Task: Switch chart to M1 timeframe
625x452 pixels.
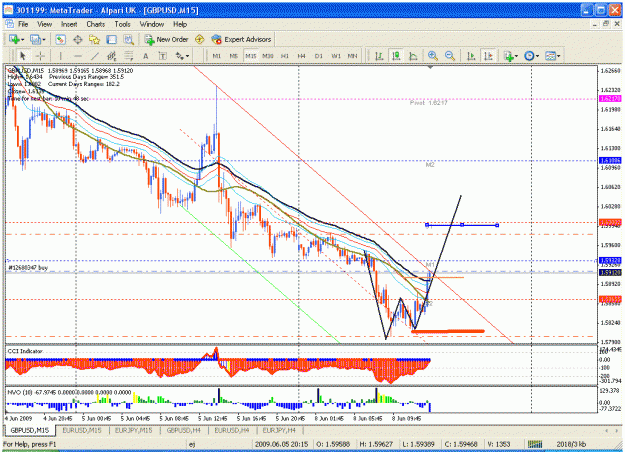Action: [x=216, y=56]
